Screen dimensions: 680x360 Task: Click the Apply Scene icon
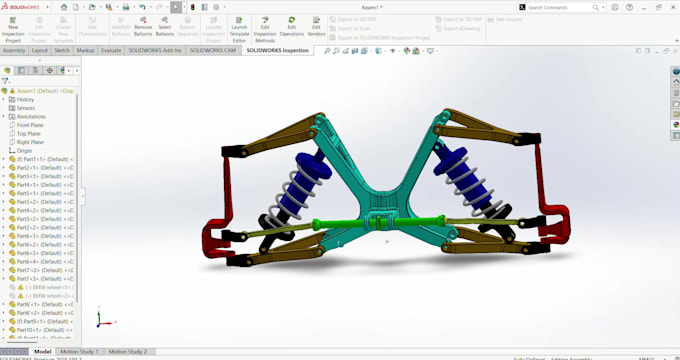pyautogui.click(x=416, y=51)
